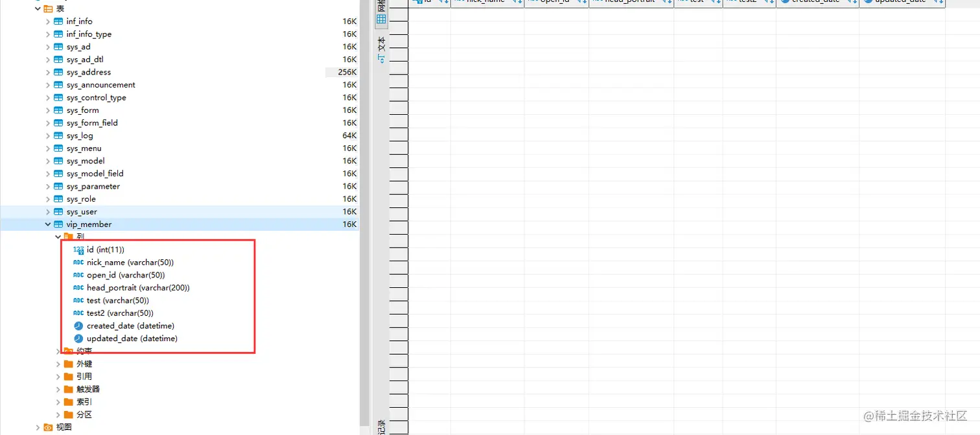Expand the sys_ad_dtl table node
This screenshot has height=435, width=980.
[x=48, y=60]
